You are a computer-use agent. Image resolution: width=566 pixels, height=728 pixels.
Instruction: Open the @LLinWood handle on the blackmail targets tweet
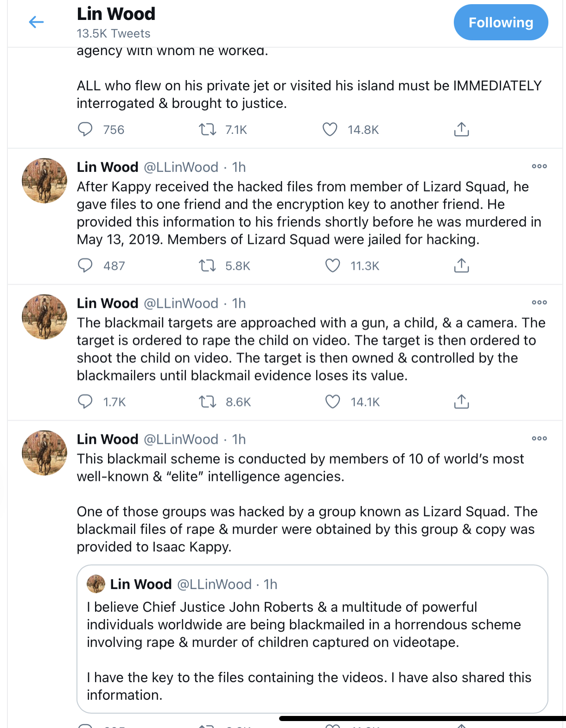(x=181, y=304)
